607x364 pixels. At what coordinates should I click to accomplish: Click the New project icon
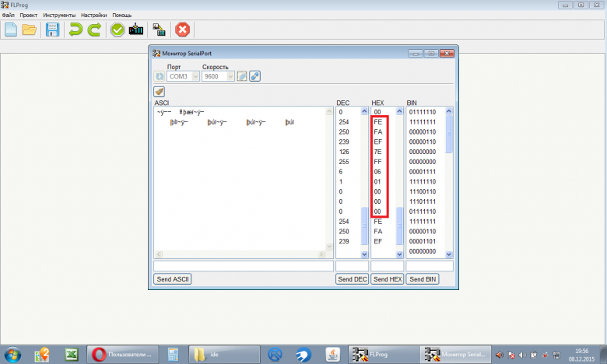[x=11, y=30]
